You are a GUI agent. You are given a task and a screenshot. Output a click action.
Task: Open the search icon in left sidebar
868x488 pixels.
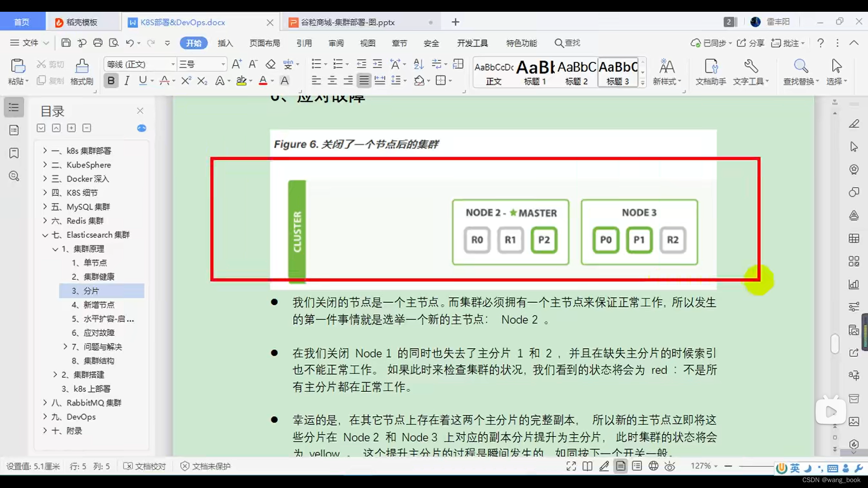[14, 176]
